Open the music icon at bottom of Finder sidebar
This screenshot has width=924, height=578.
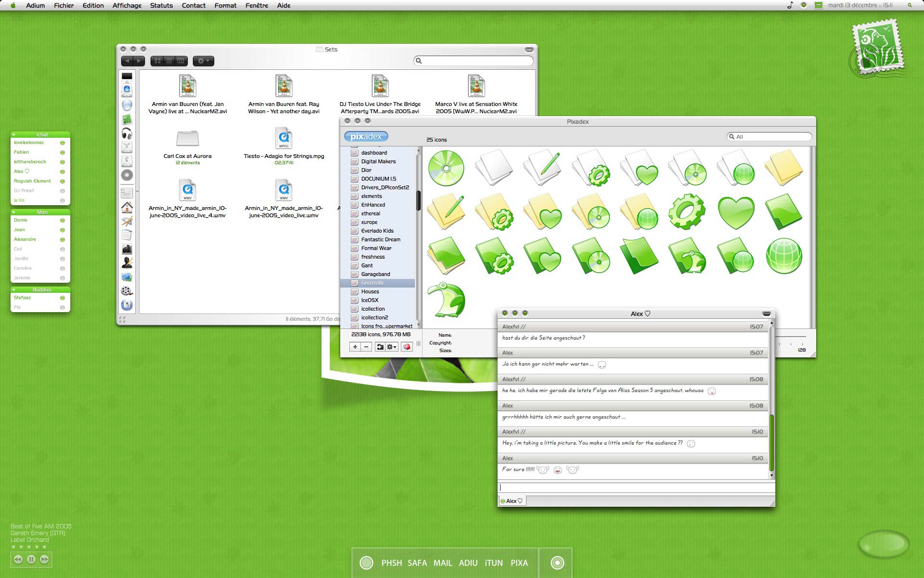[x=127, y=305]
